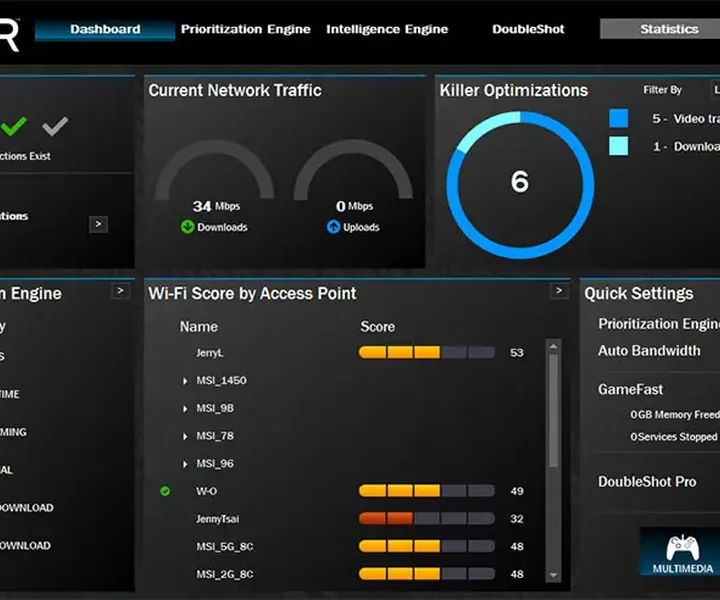720x600 pixels.
Task: Click the blue Uploads arrow icon
Action: coord(333,227)
